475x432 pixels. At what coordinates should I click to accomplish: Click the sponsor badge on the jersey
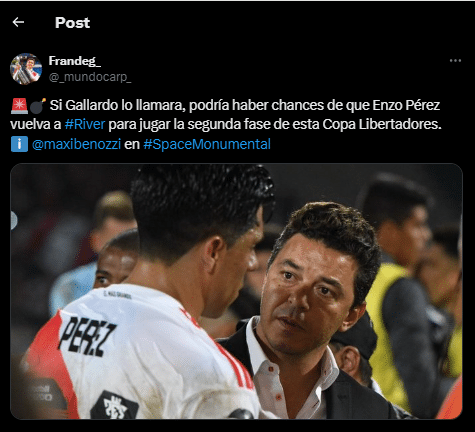pos(114,406)
